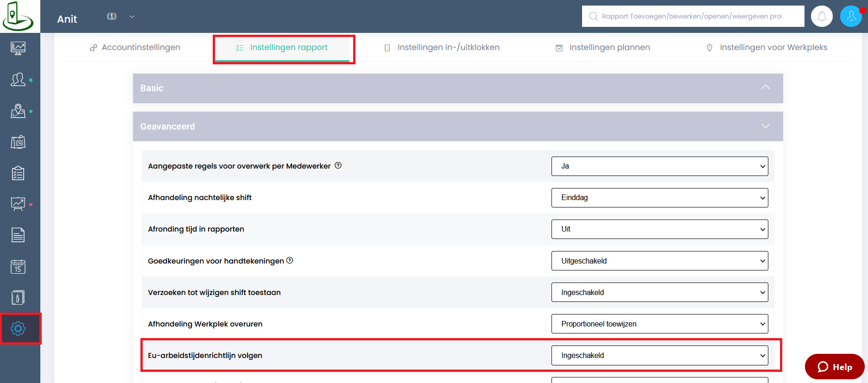Click the settings gear icon in sidebar
868x383 pixels.
[x=18, y=329]
